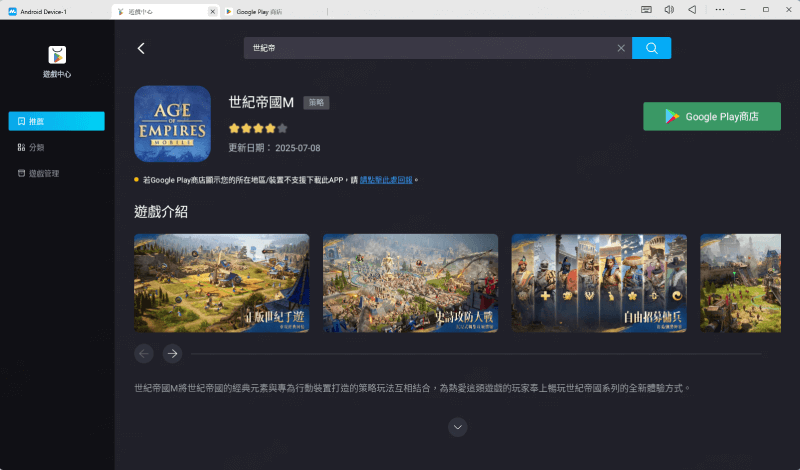Click the keyboard icon in title bar

(x=646, y=9)
